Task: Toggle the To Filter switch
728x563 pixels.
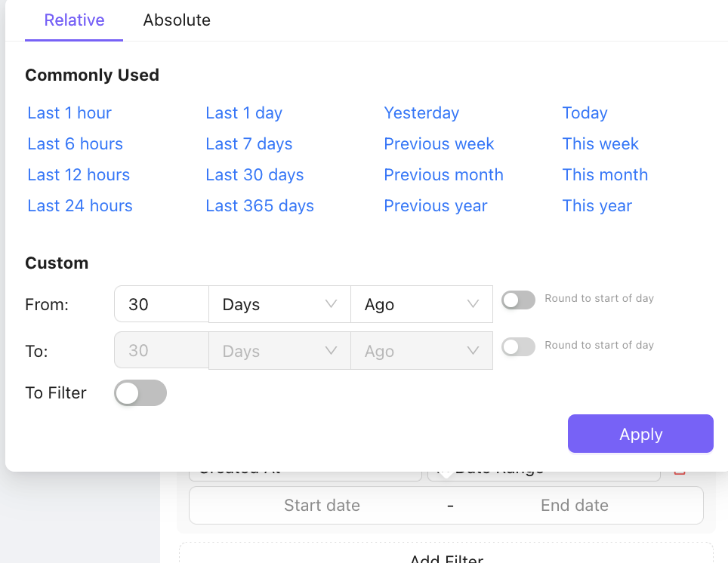Action: [x=140, y=392]
